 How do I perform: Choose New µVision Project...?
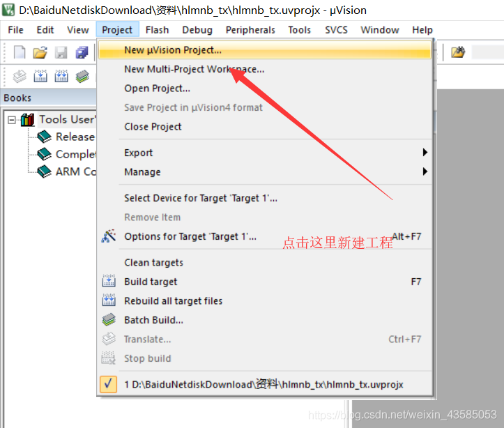[x=265, y=50]
